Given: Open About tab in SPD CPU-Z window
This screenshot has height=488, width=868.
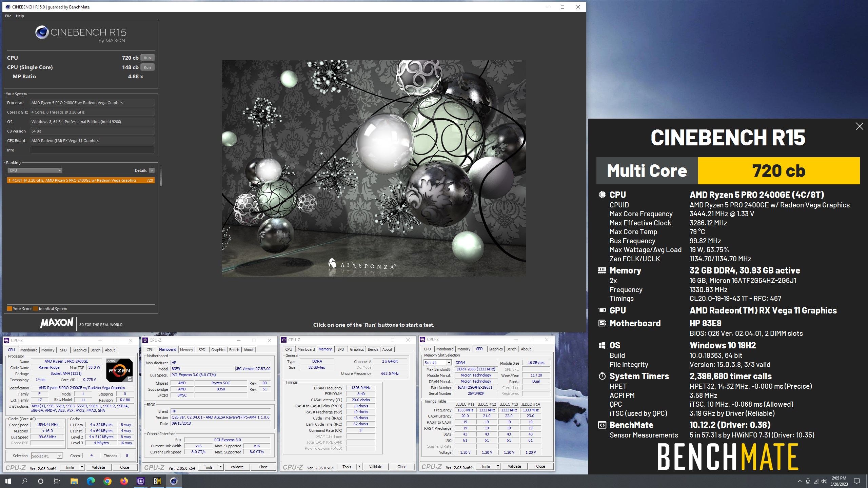Looking at the screenshot, I should (526, 349).
